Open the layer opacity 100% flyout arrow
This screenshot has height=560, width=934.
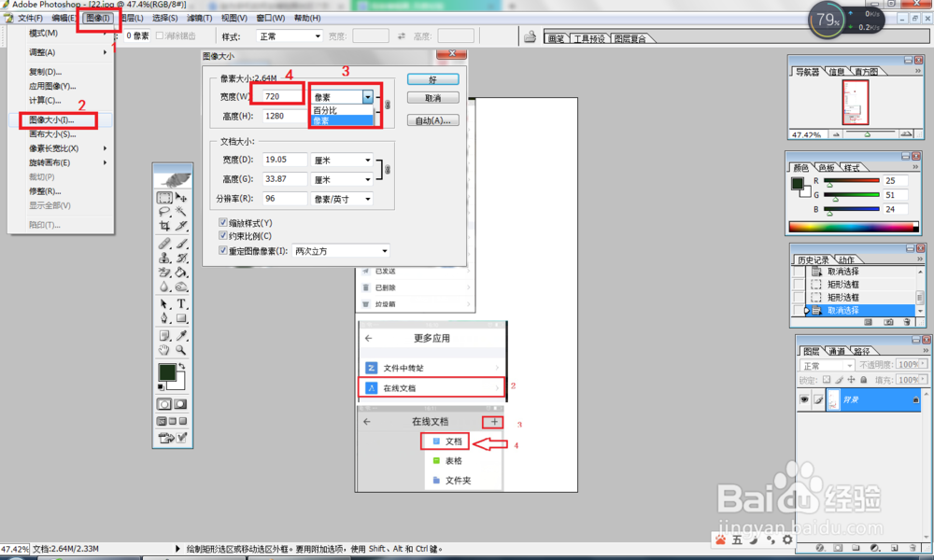(x=923, y=364)
